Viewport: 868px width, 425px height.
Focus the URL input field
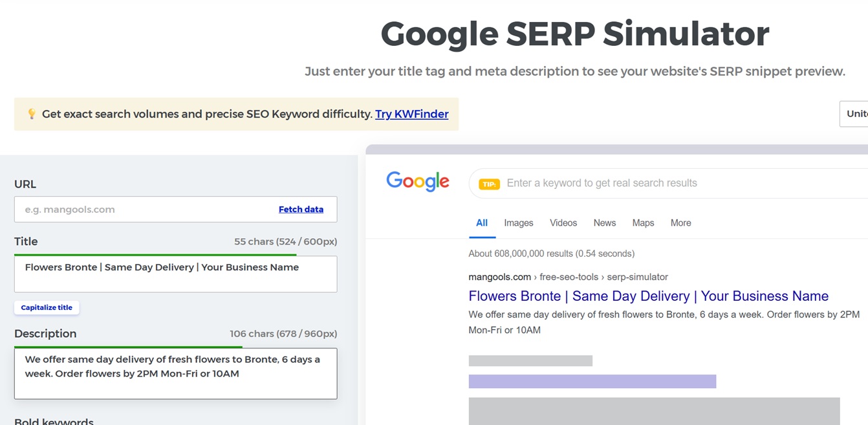point(175,209)
